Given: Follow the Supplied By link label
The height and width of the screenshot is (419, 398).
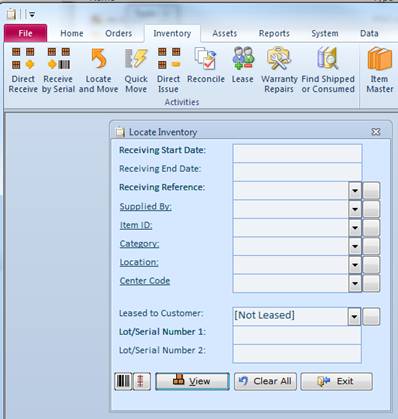Looking at the screenshot, I should pyautogui.click(x=145, y=207).
